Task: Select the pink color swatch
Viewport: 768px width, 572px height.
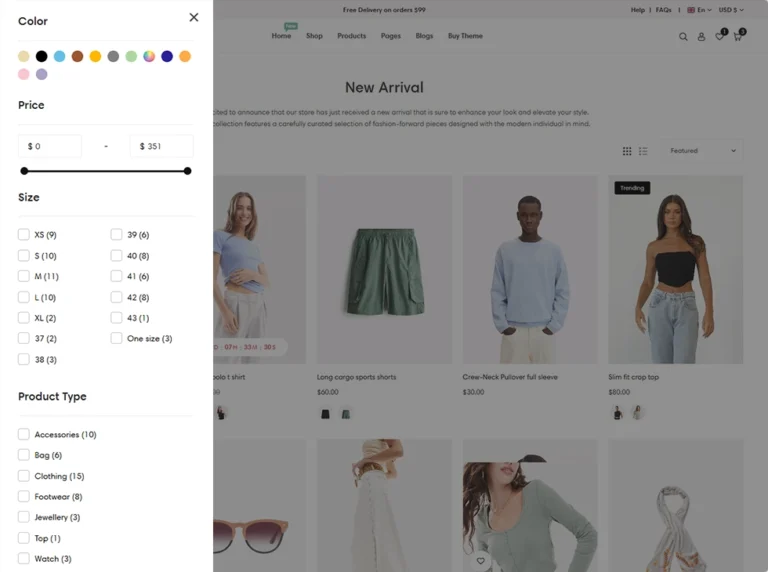Action: click(x=24, y=74)
